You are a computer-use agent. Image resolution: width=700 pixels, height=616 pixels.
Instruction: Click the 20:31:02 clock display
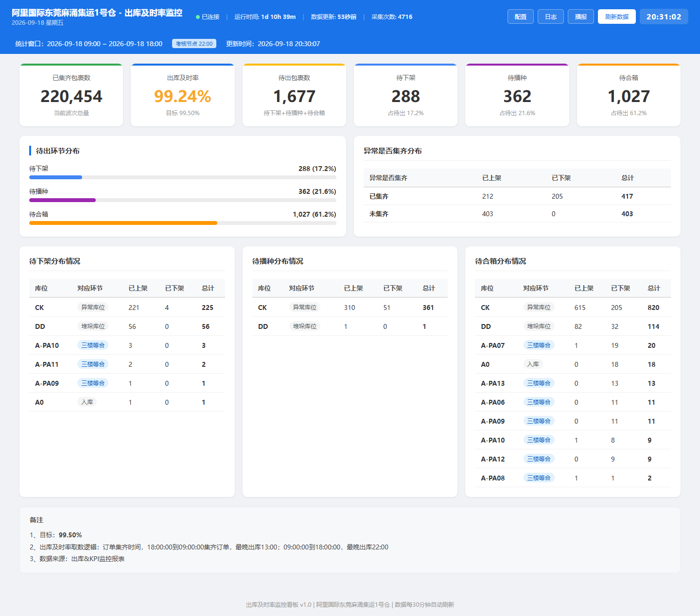pyautogui.click(x=664, y=17)
